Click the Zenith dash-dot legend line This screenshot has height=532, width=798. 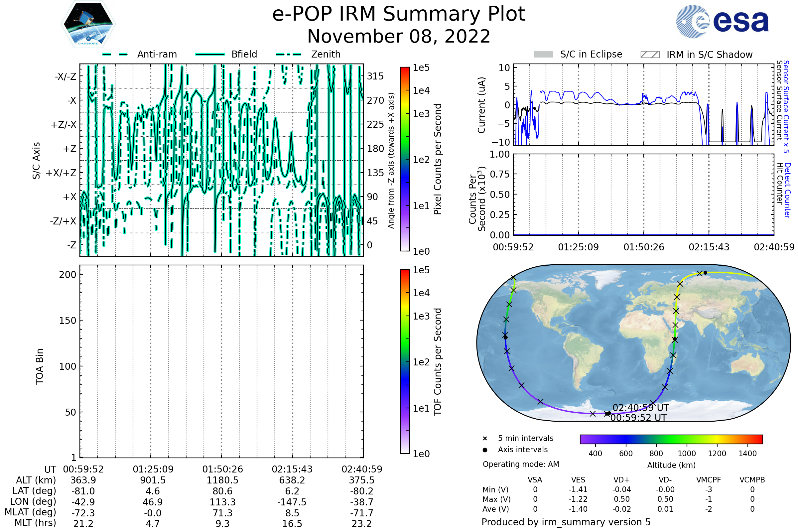tap(288, 54)
